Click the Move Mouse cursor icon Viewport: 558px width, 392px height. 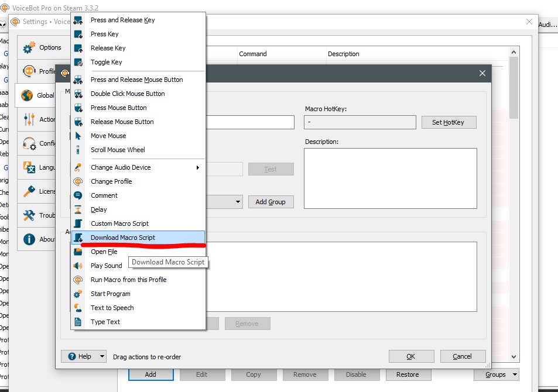click(78, 136)
